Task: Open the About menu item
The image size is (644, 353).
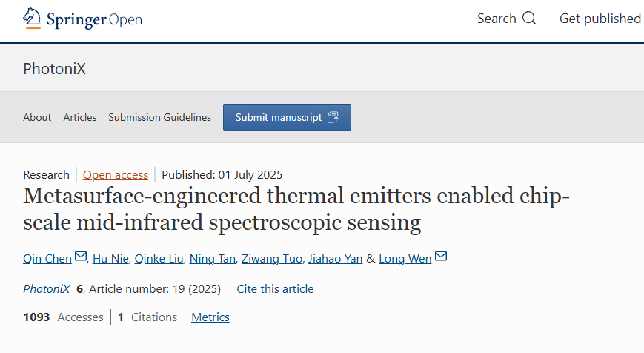Action: coord(37,117)
